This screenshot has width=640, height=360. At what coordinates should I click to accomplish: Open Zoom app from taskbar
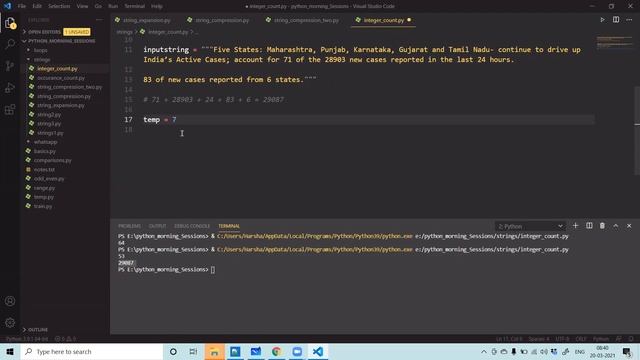[x=297, y=351]
